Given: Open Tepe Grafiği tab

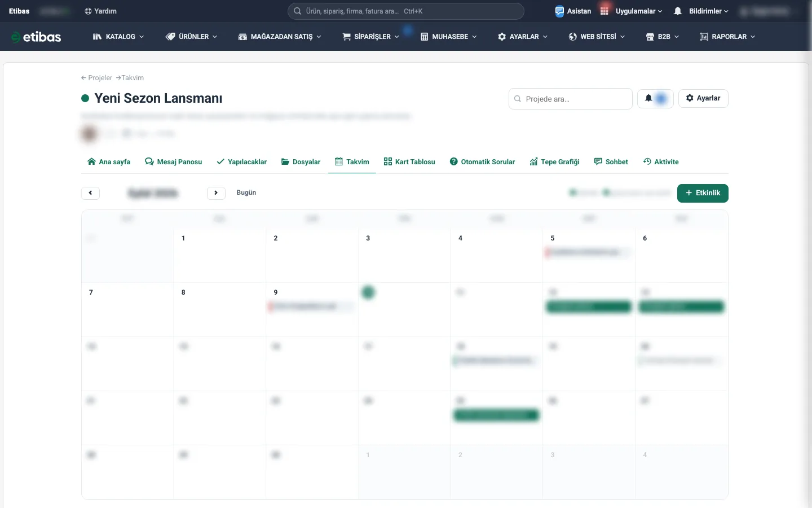Looking at the screenshot, I should [555, 162].
